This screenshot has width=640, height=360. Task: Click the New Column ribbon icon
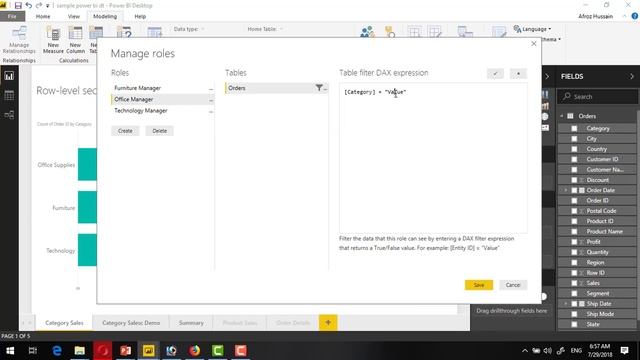point(76,40)
